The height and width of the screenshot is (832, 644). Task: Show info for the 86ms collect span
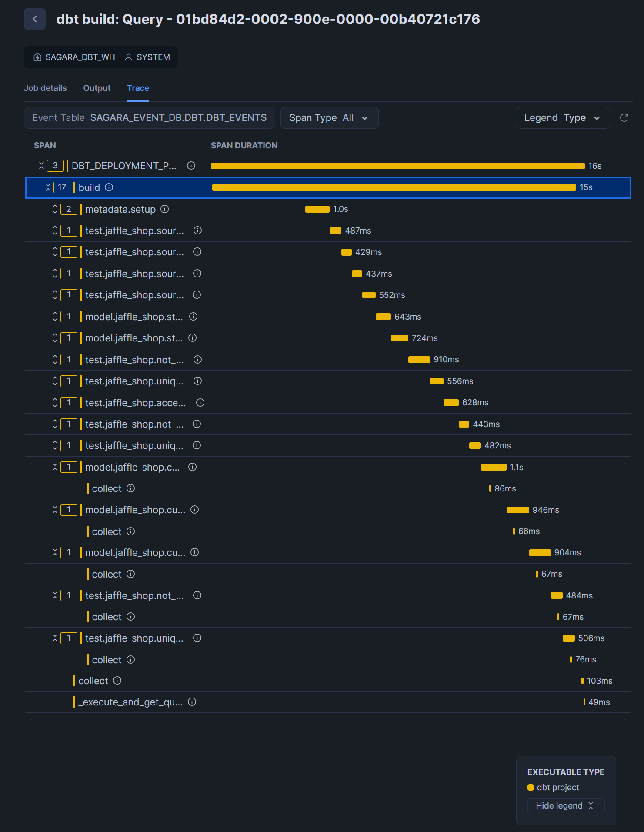(x=130, y=488)
